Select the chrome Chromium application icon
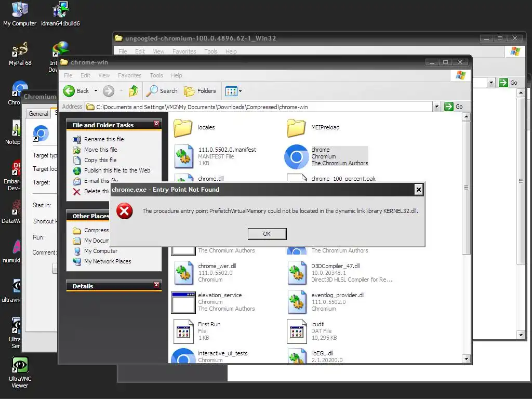The image size is (532, 399). [x=297, y=157]
